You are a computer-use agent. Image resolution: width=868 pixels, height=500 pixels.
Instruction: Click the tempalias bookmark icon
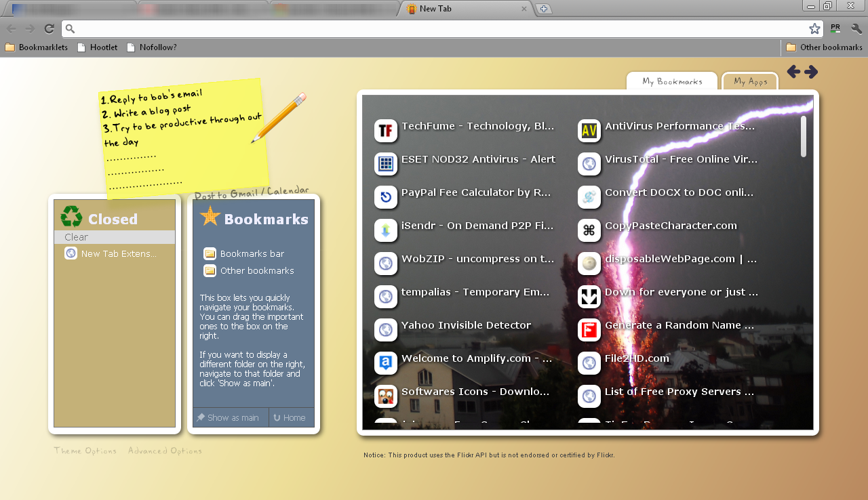pyautogui.click(x=386, y=297)
